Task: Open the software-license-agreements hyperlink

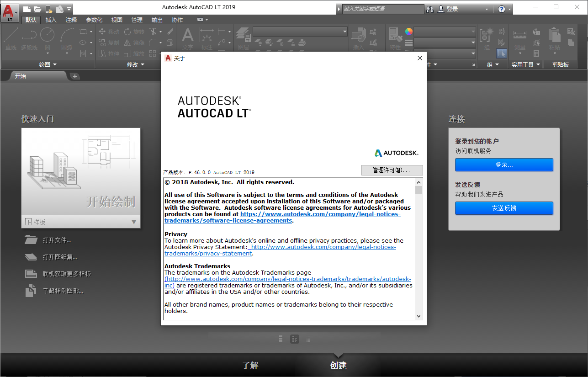Action: click(x=320, y=214)
